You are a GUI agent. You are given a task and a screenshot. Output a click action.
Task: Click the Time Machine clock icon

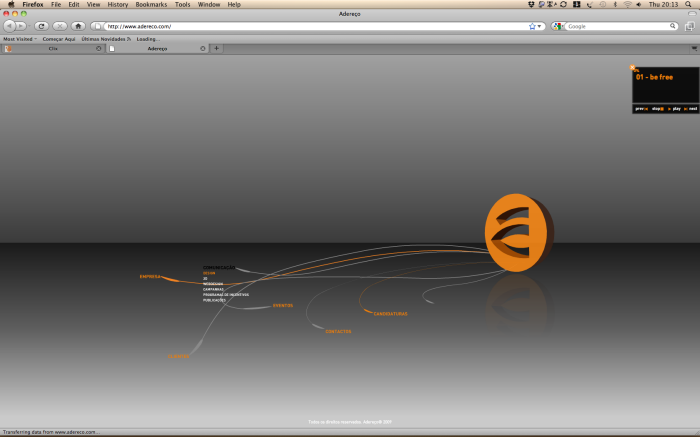tap(603, 4)
